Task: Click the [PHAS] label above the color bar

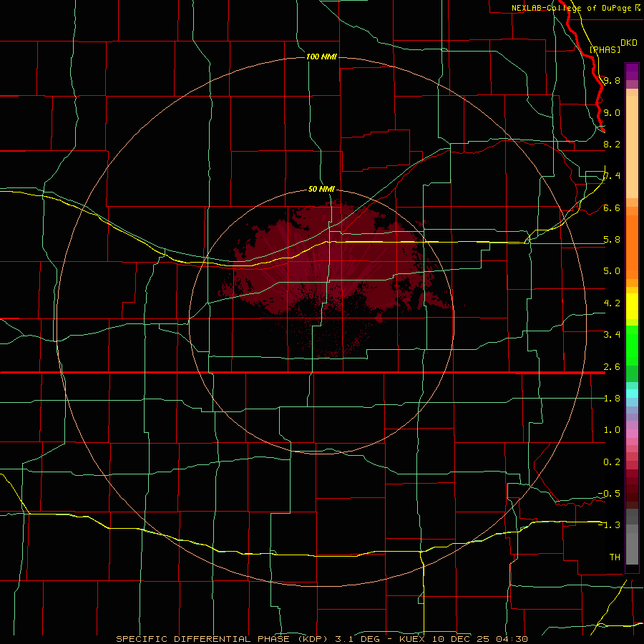Action: point(605,50)
